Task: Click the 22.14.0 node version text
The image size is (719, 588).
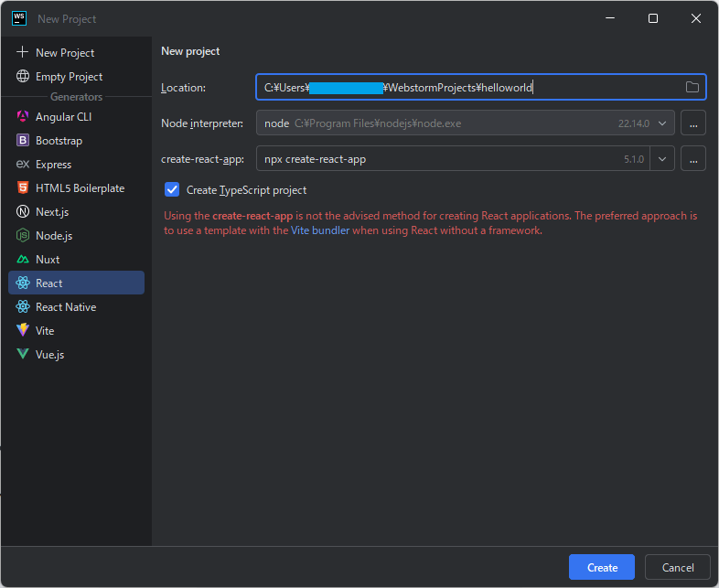Action: [x=634, y=123]
